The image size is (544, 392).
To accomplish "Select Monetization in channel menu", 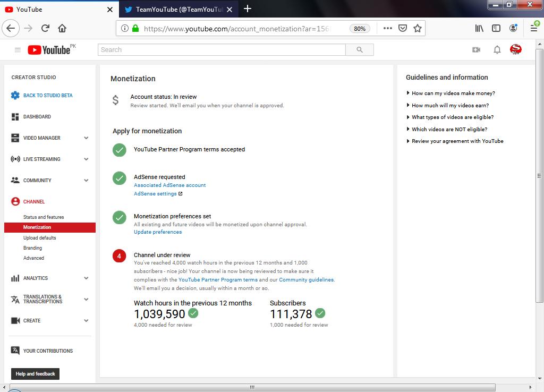I will coord(49,227).
